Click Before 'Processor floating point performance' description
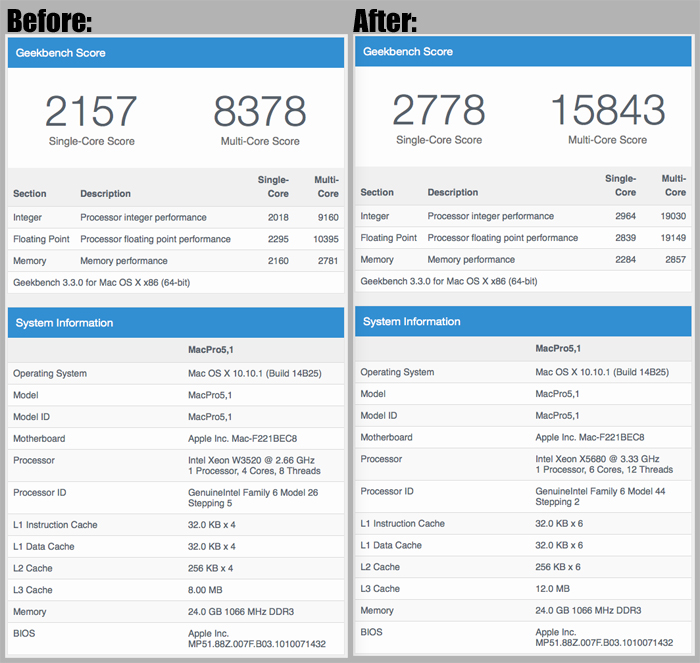 [x=155, y=239]
